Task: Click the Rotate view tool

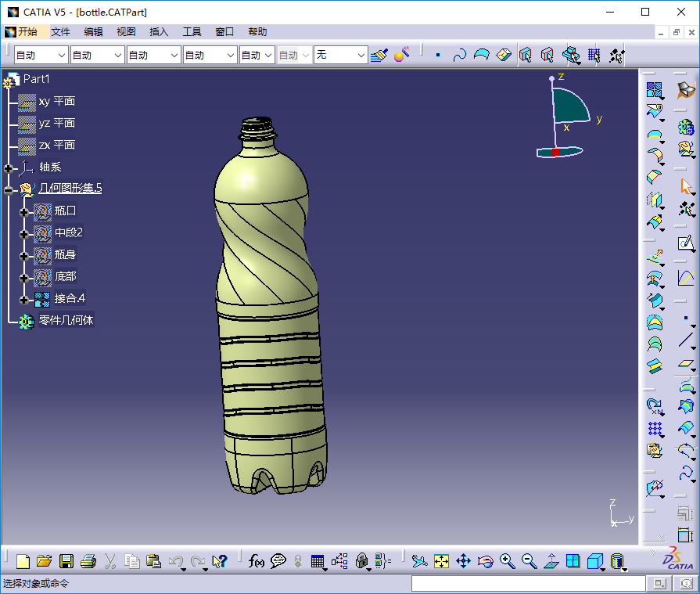Action: (485, 561)
